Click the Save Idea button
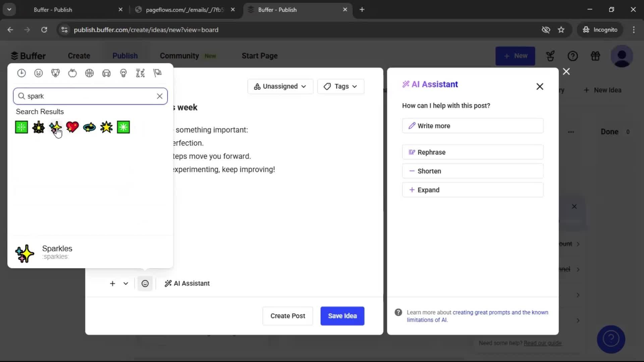 (342, 316)
